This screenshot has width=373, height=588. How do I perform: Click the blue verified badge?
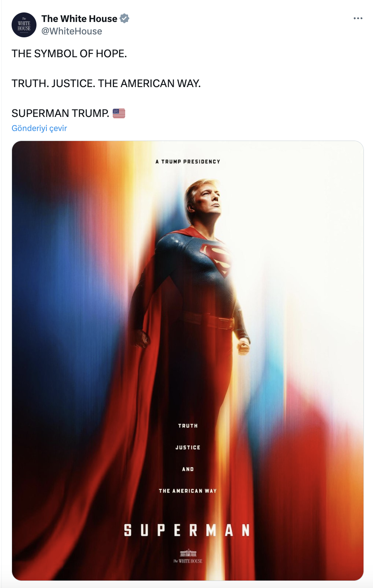tap(124, 18)
